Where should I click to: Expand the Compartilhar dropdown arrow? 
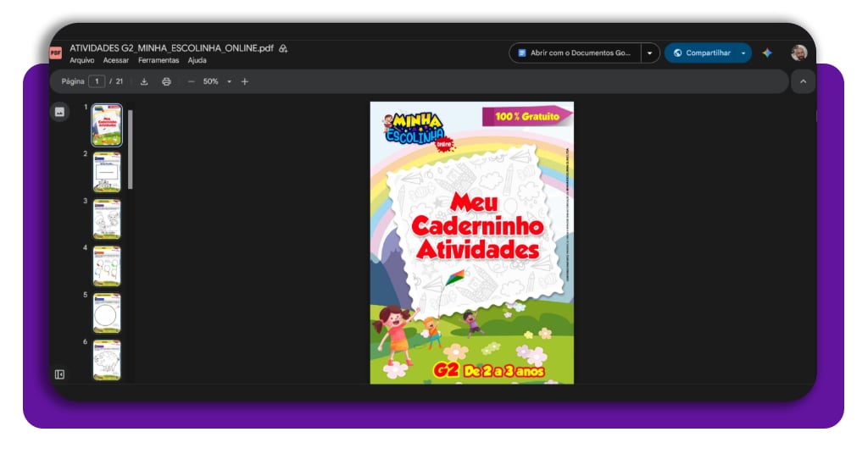coord(743,53)
